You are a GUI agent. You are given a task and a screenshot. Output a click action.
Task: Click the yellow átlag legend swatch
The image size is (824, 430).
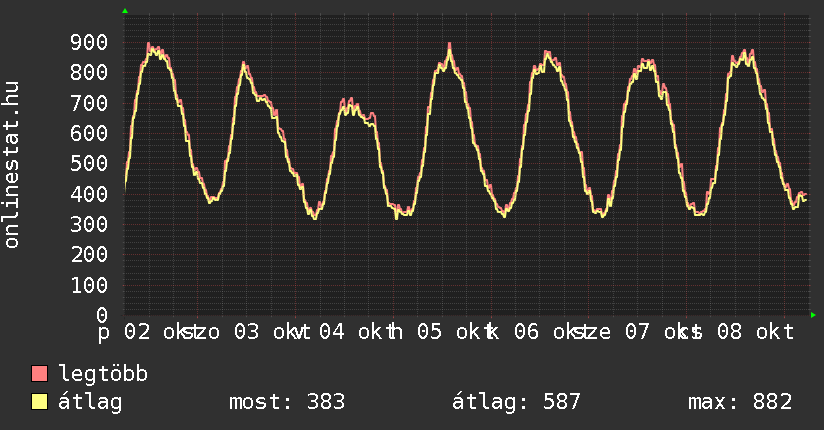(x=39, y=402)
